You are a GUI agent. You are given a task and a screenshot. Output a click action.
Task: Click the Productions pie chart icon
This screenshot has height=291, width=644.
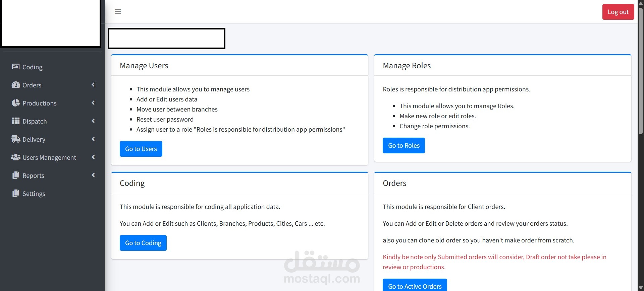[x=16, y=103]
